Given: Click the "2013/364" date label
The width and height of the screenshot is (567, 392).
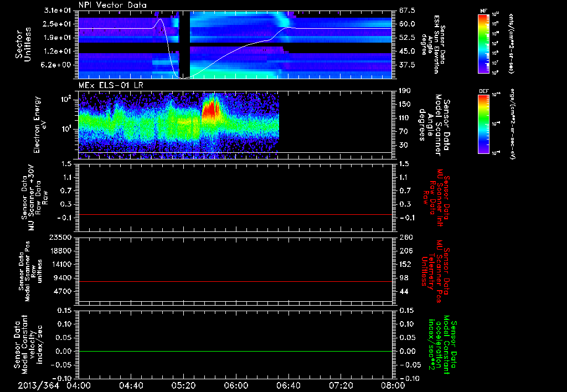Looking at the screenshot, I should tap(38, 385).
